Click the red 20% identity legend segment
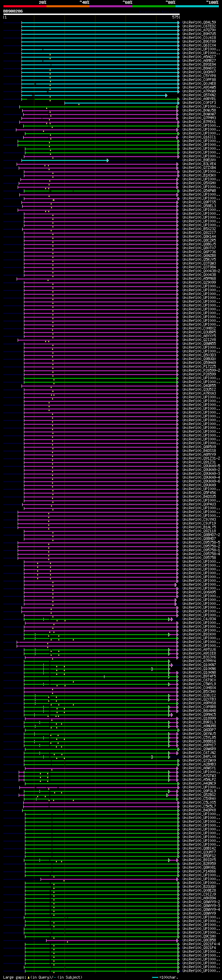Viewport: 222px width, 980px height. pyautogui.click(x=25, y=6)
